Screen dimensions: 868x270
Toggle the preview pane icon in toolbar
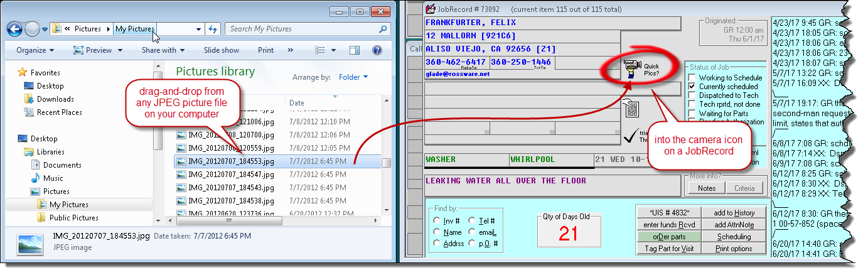[x=355, y=50]
